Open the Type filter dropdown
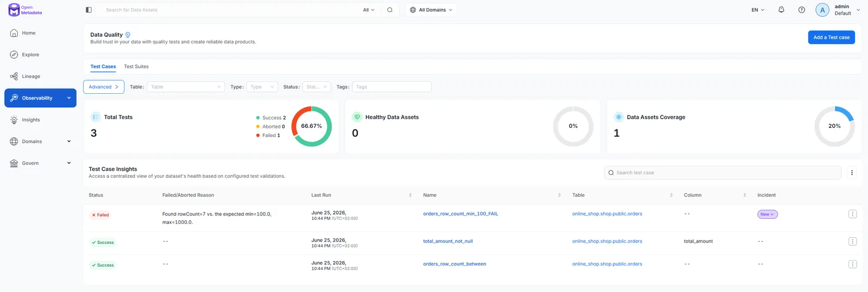 (262, 87)
